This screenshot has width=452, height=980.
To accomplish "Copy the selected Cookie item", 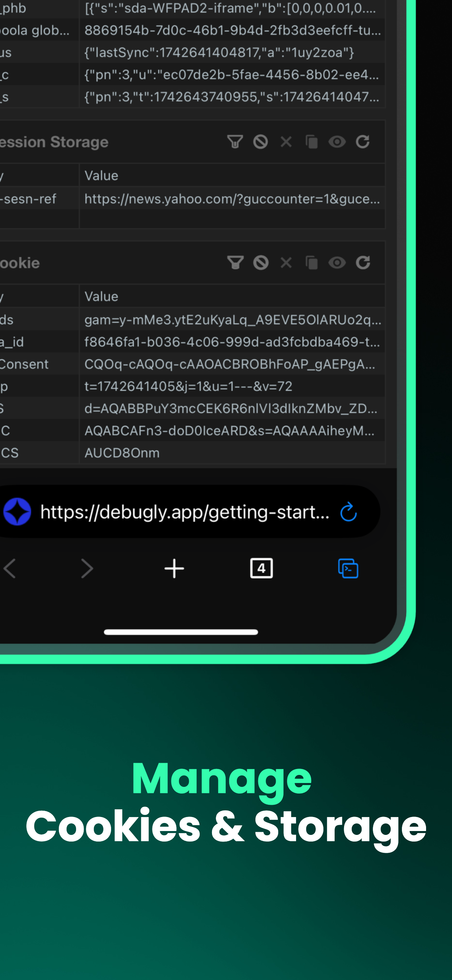I will coord(311,263).
